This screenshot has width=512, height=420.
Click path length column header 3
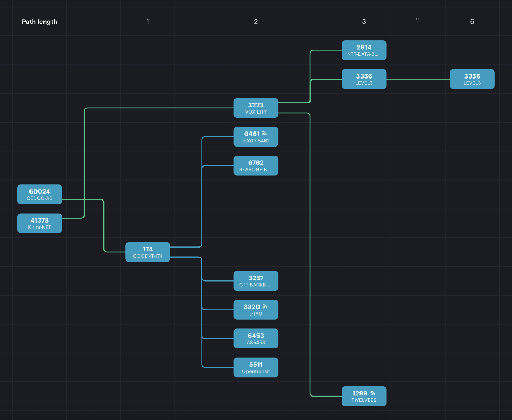[364, 22]
